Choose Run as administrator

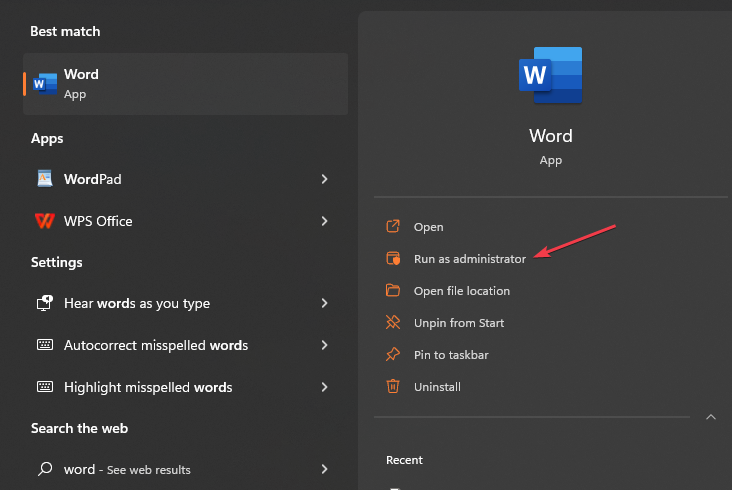pyautogui.click(x=470, y=259)
